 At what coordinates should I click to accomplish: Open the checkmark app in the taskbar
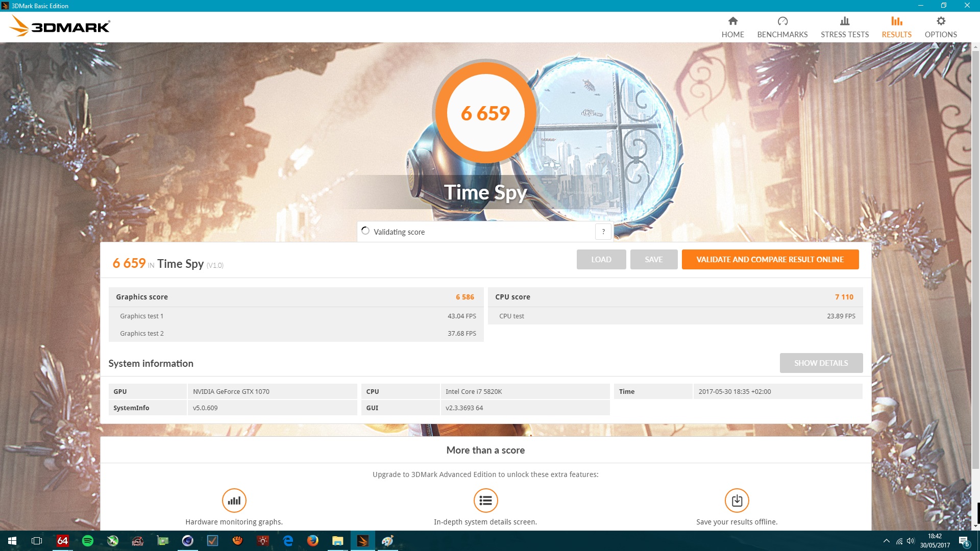[x=212, y=541]
